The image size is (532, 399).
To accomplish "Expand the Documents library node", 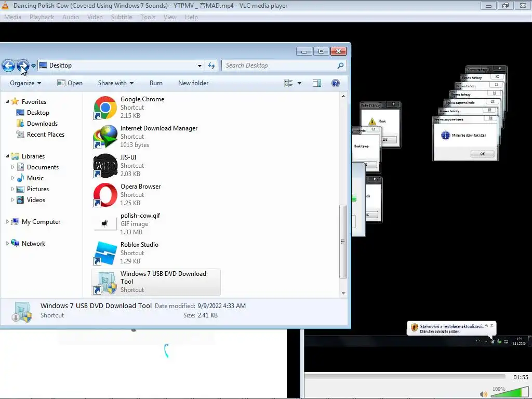I will coord(12,167).
